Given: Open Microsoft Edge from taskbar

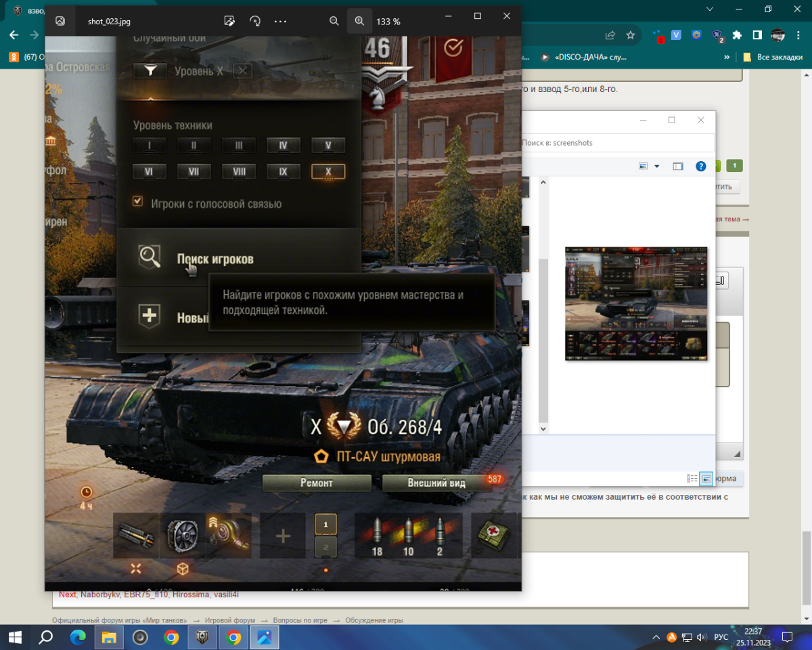Looking at the screenshot, I should pos(78,637).
